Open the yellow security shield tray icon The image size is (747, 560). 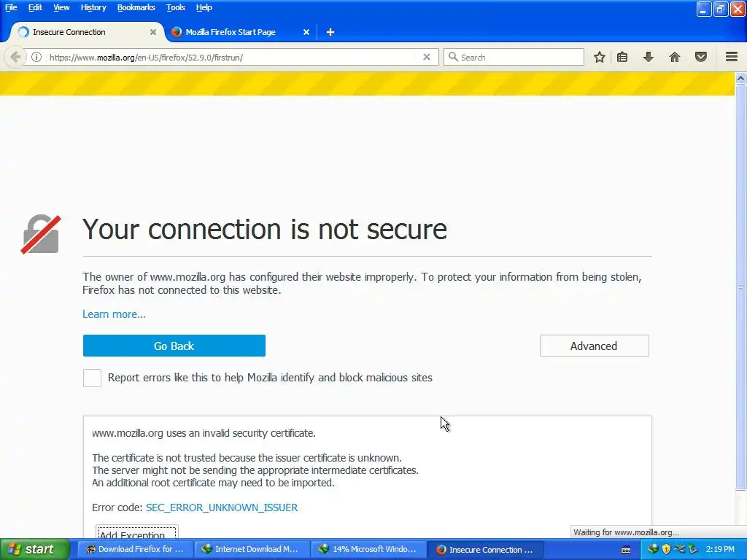667,549
